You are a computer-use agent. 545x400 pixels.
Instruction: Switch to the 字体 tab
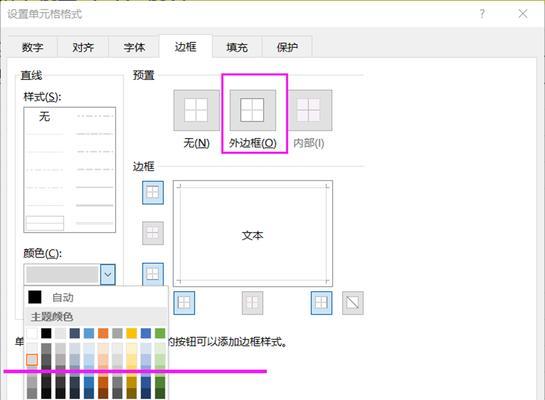coord(134,47)
